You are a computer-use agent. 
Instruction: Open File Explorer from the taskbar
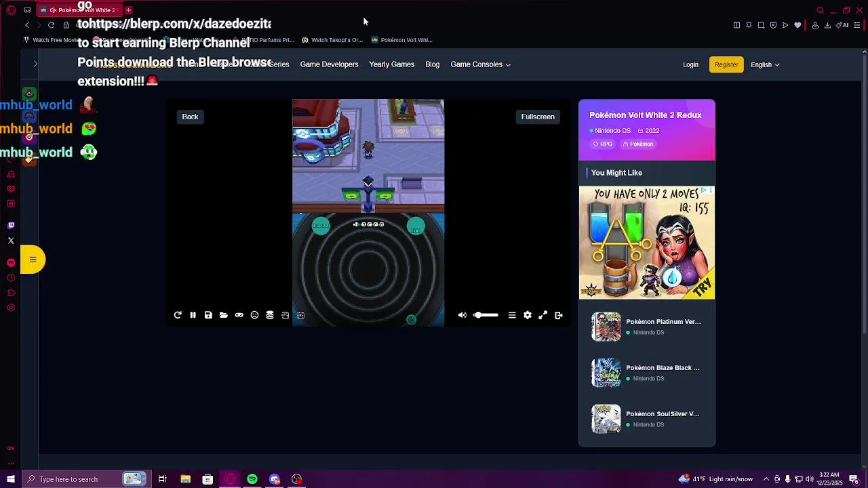(185, 479)
